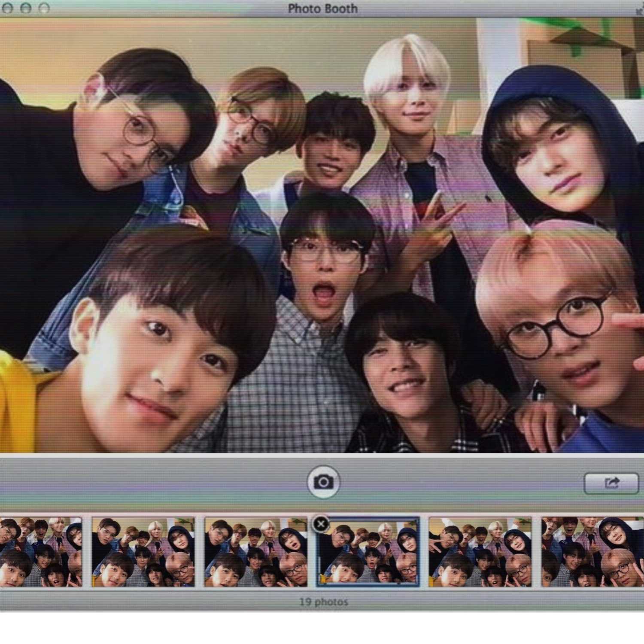The width and height of the screenshot is (644, 644).
Task: Take a photo with the camera button
Action: click(323, 482)
